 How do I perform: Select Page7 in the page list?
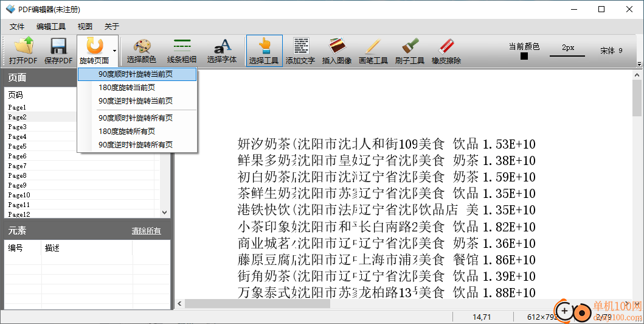coord(17,166)
